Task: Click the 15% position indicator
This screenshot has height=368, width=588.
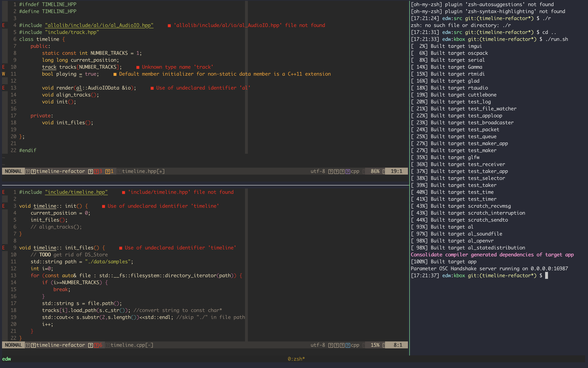Action: coord(375,345)
